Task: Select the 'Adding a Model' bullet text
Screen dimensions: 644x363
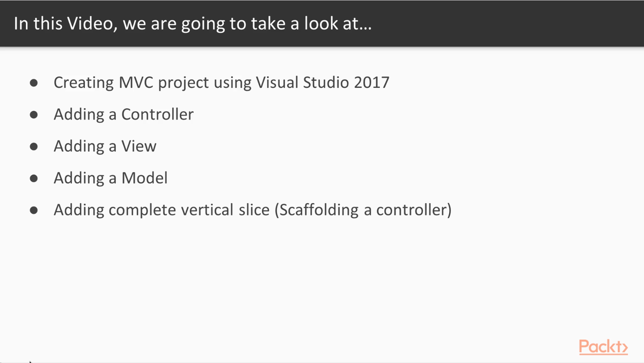Action: pyautogui.click(x=111, y=178)
